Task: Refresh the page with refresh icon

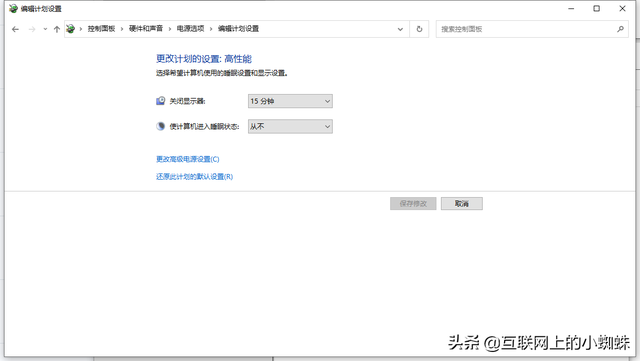Action: (x=419, y=29)
